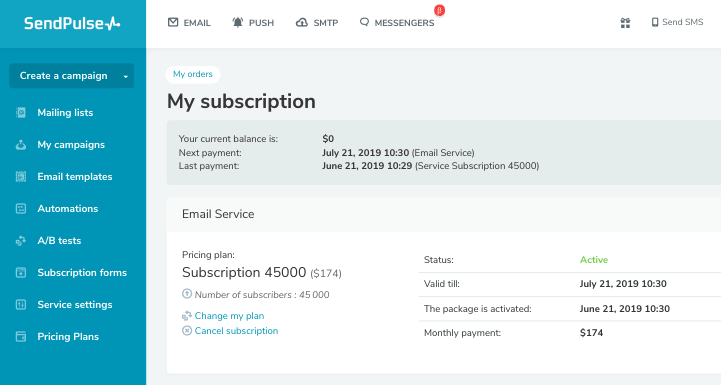Click the My subscription heading
This screenshot has width=721, height=385.
point(241,101)
